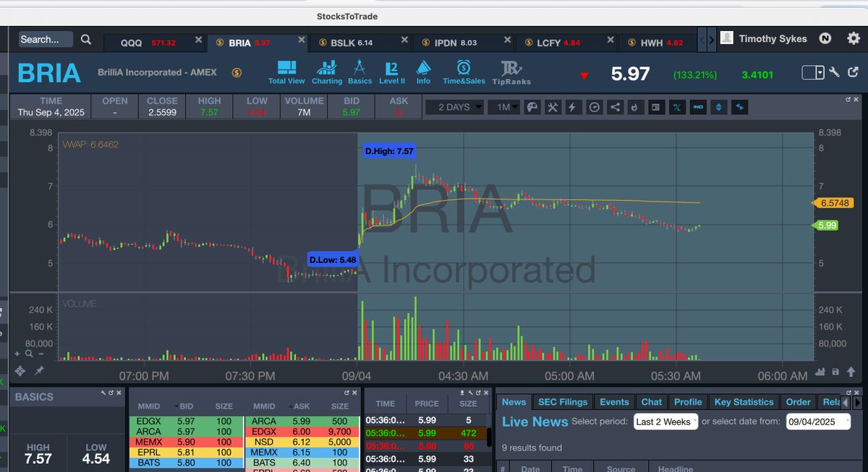Open the 09/04/2025 date selector

(x=818, y=421)
